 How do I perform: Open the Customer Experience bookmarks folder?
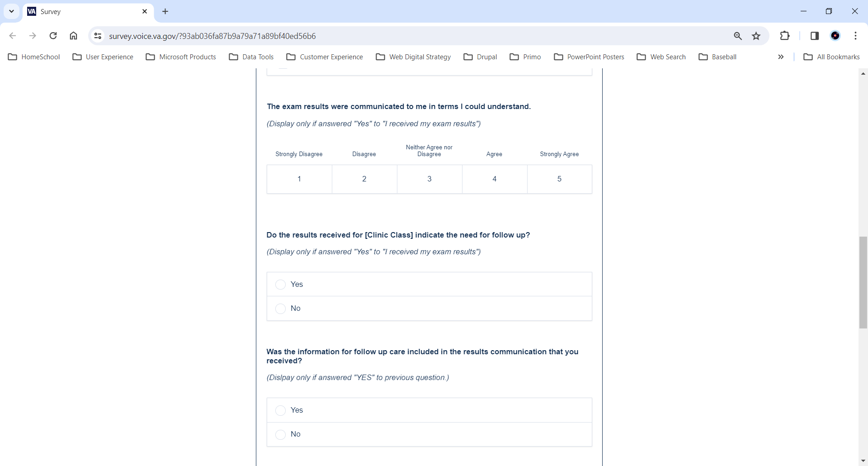tap(325, 57)
